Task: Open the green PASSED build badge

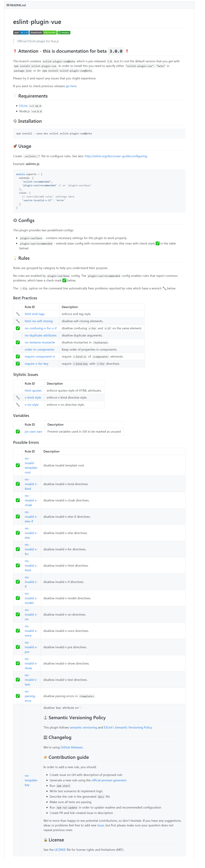Action: click(x=64, y=33)
